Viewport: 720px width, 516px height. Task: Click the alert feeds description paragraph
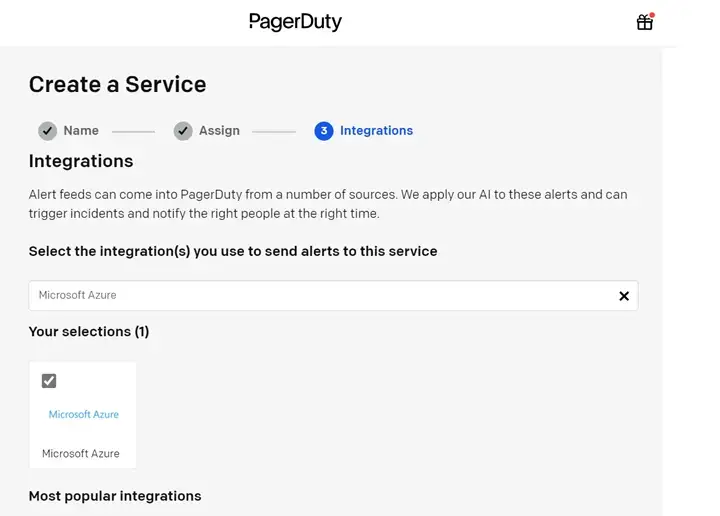tap(328, 204)
